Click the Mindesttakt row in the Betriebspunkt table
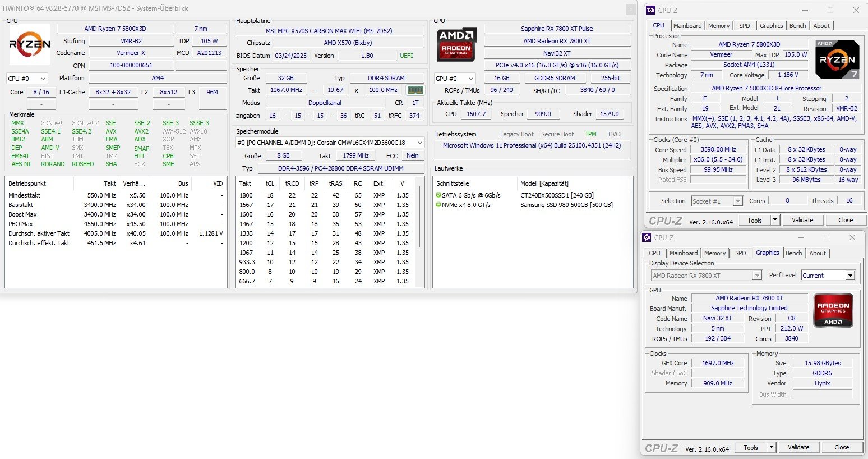Viewport: 868px width, 459px height. (116, 195)
